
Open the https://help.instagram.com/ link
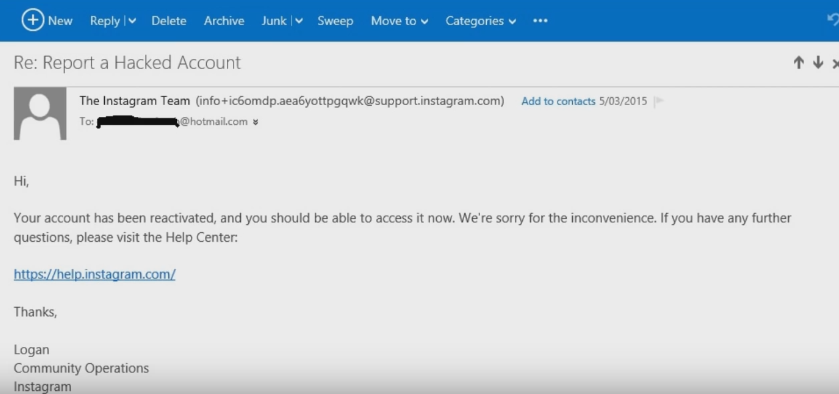click(x=95, y=275)
